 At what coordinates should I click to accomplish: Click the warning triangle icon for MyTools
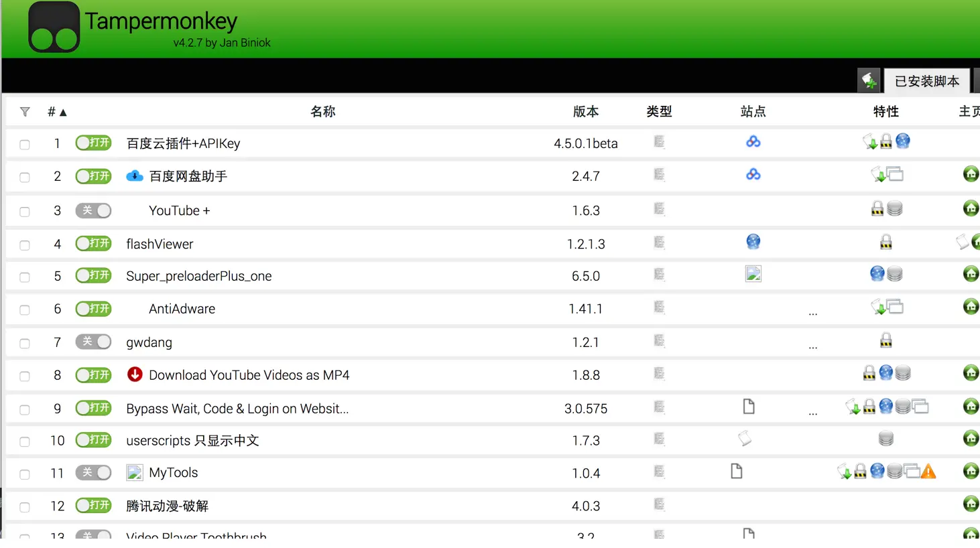[x=928, y=472]
